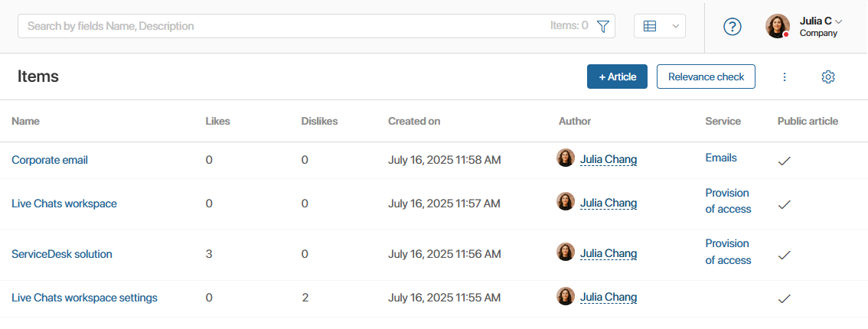Open the Live Chats workspace article
Viewport: 868px width, 329px height.
point(64,204)
